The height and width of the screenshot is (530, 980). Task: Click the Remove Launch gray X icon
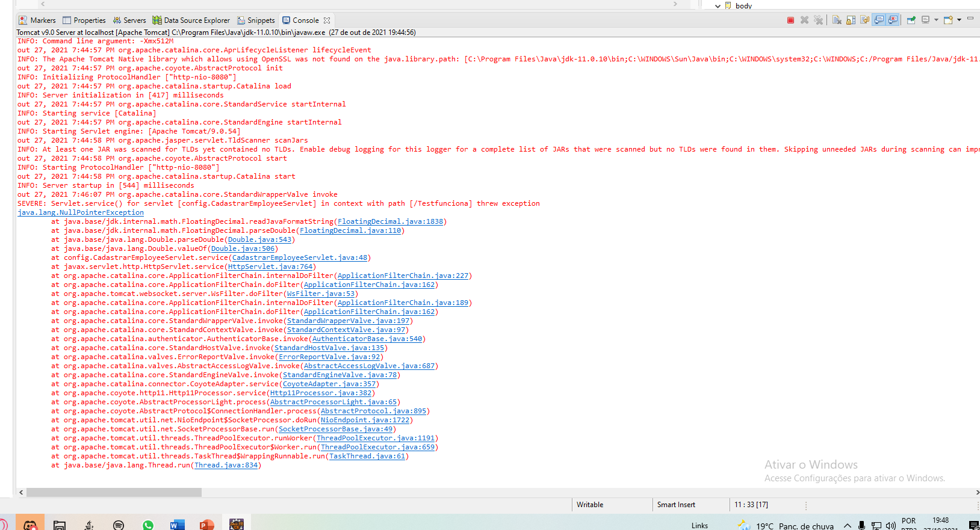click(x=804, y=20)
